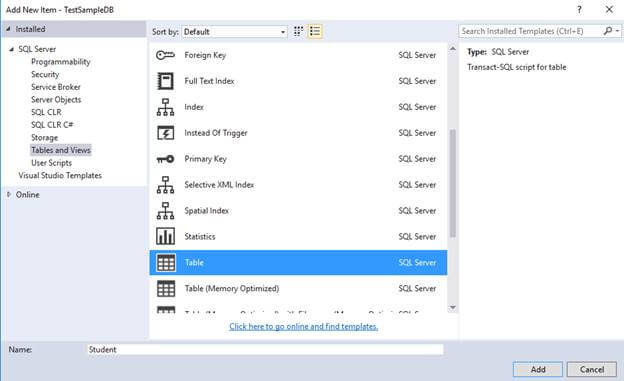Click the Instead Of Trigger lightning icon
Screen dimensions: 624x381
coord(165,133)
